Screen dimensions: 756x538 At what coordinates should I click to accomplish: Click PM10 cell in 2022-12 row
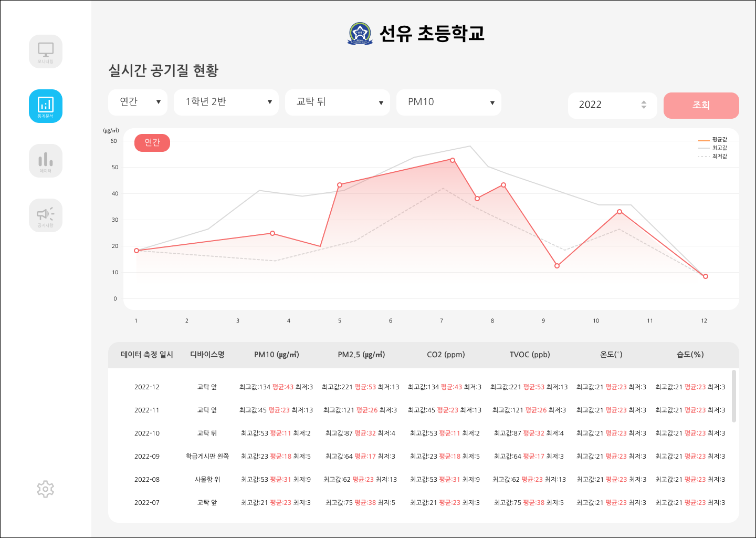[x=276, y=387]
